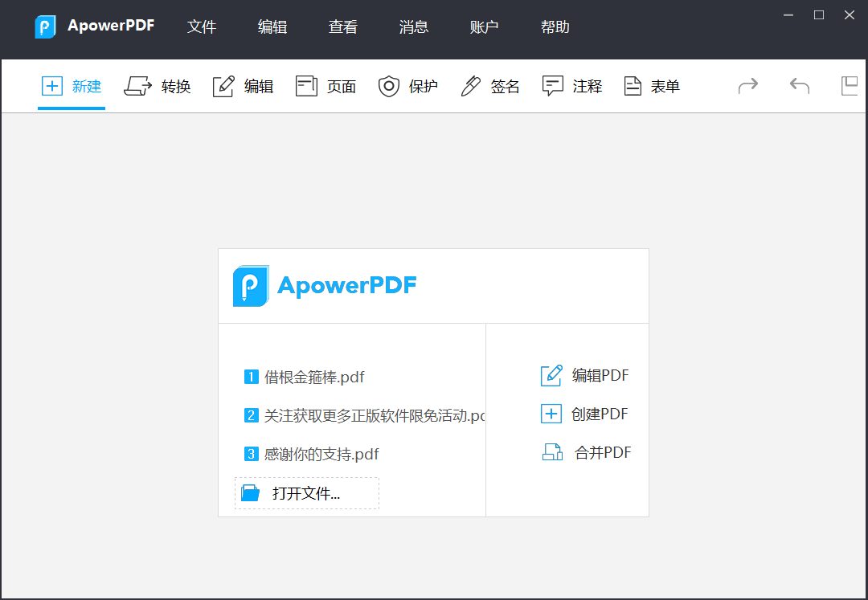Click the ApowerPDF logo in title bar

pyautogui.click(x=45, y=27)
